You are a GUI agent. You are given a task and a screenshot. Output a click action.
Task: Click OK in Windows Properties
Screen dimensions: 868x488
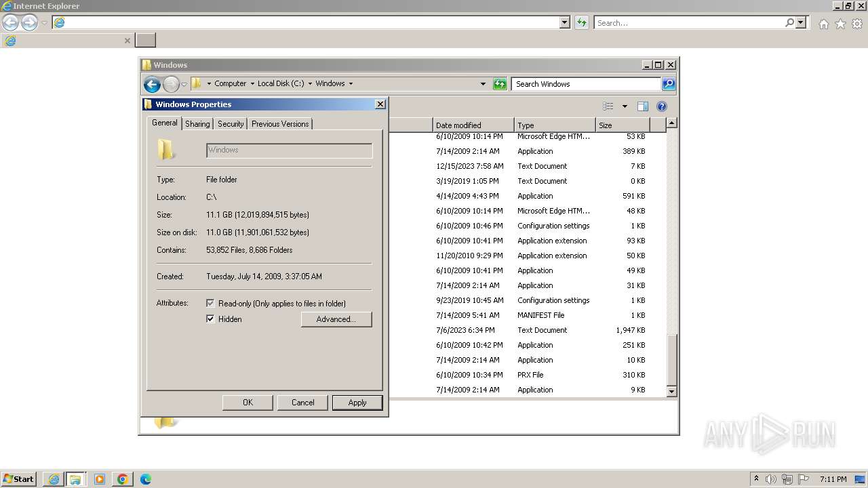tap(248, 403)
